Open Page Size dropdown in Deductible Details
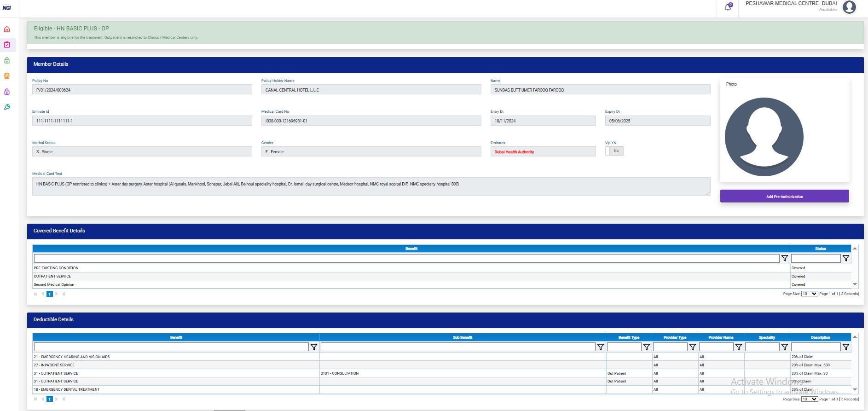This screenshot has height=411, width=868. click(809, 399)
